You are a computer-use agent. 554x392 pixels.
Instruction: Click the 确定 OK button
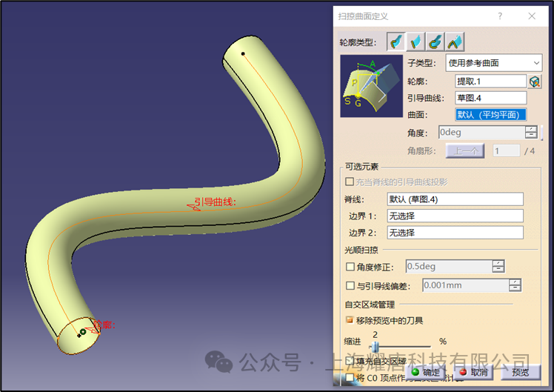pyautogui.click(x=425, y=372)
